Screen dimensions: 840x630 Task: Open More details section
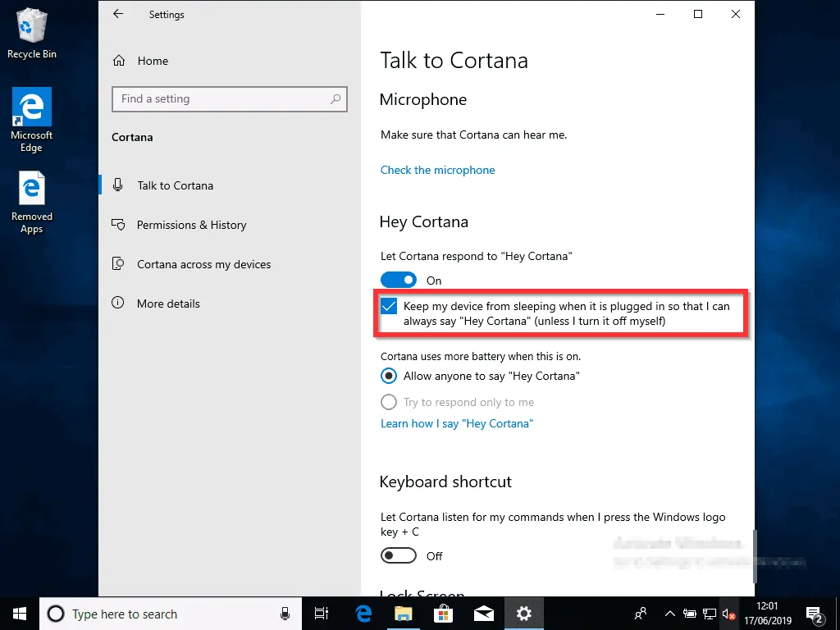(x=168, y=304)
